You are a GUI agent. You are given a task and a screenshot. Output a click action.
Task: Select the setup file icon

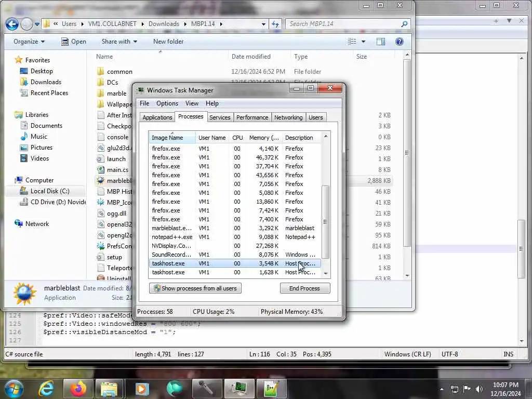click(x=100, y=257)
